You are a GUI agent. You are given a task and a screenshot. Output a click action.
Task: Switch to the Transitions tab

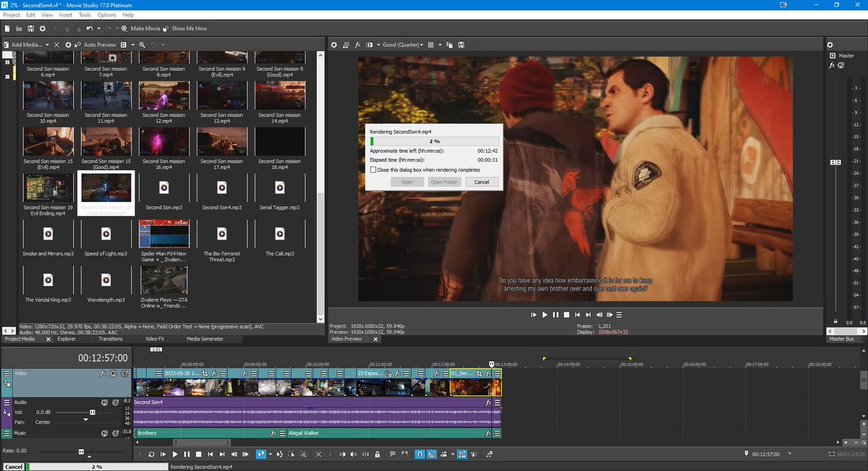(110, 339)
